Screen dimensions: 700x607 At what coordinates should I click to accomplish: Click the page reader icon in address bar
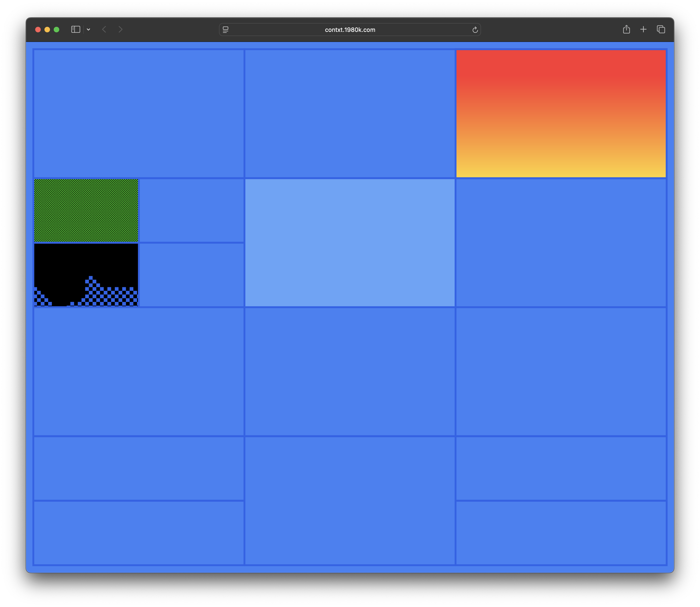click(226, 30)
